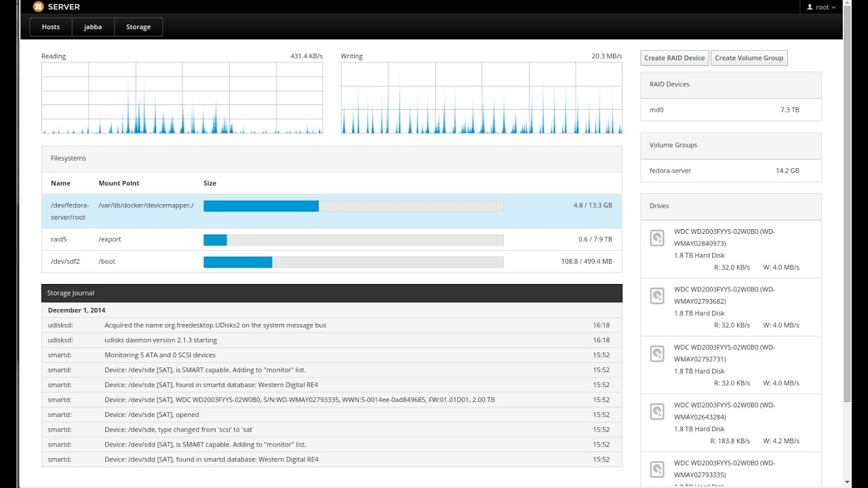
Task: Open drive WDC WD2003FYYS WD-WMAY02793682
Action: 731,307
